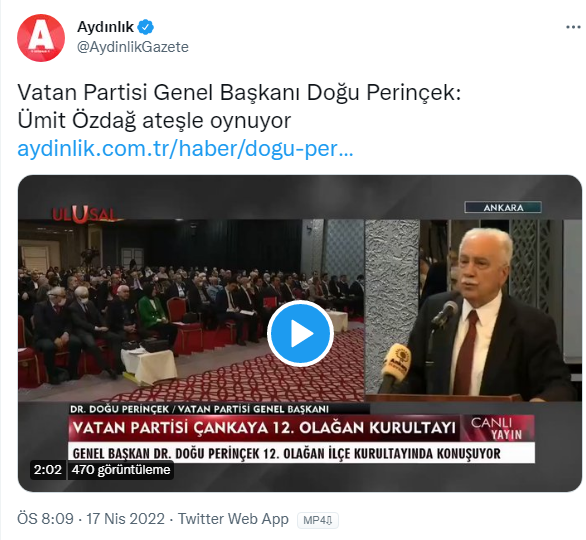This screenshot has height=540, width=586.
Task: Click the Twitter Web App source label
Action: point(233,519)
